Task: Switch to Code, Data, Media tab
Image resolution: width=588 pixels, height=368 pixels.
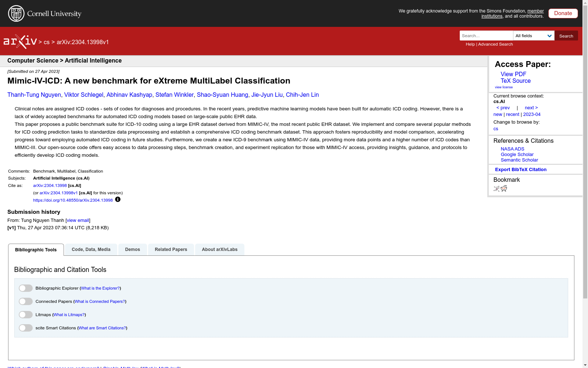Action: (x=91, y=250)
